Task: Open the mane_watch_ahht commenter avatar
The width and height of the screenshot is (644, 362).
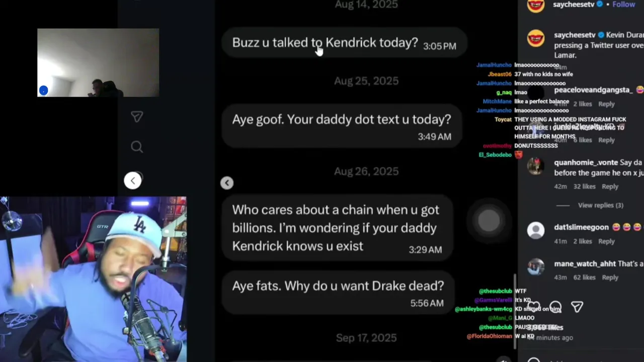Action: [535, 267]
